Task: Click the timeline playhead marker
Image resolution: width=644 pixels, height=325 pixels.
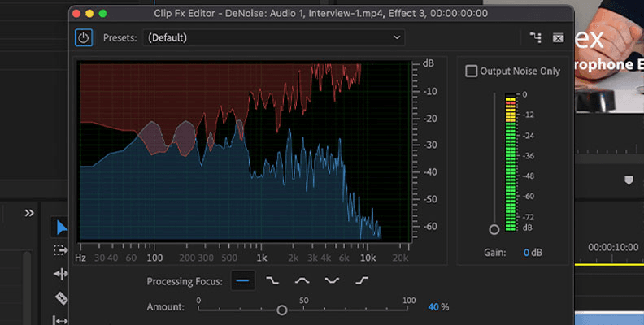Action: point(628,180)
